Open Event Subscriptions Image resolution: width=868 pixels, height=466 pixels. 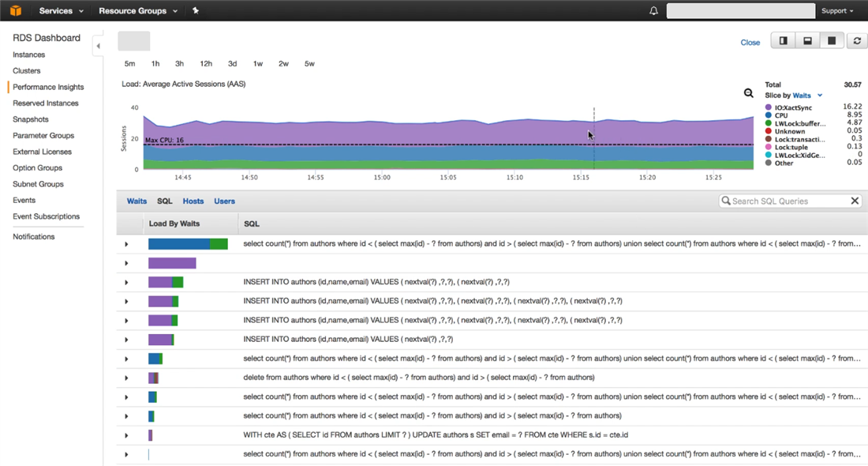[46, 216]
